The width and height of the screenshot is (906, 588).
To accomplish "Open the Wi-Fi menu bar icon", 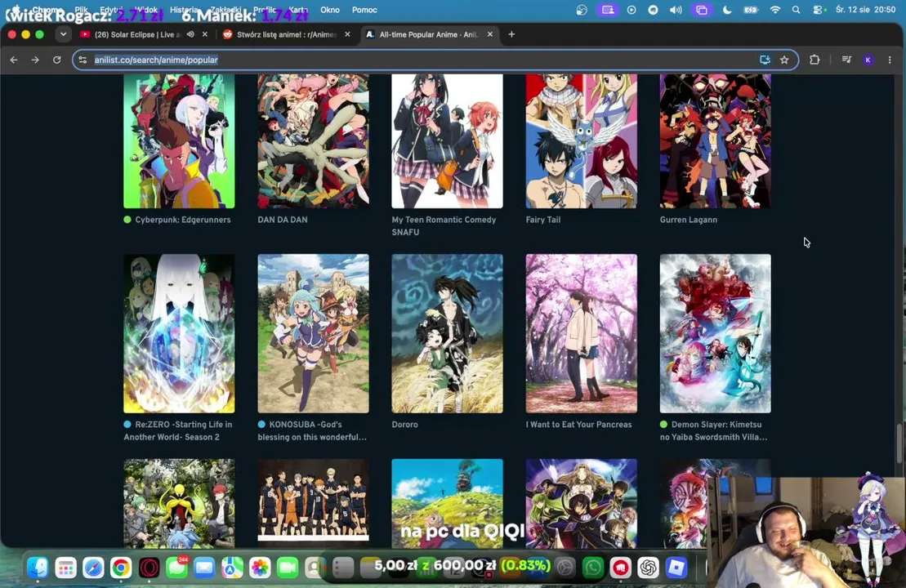I will 774,10.
